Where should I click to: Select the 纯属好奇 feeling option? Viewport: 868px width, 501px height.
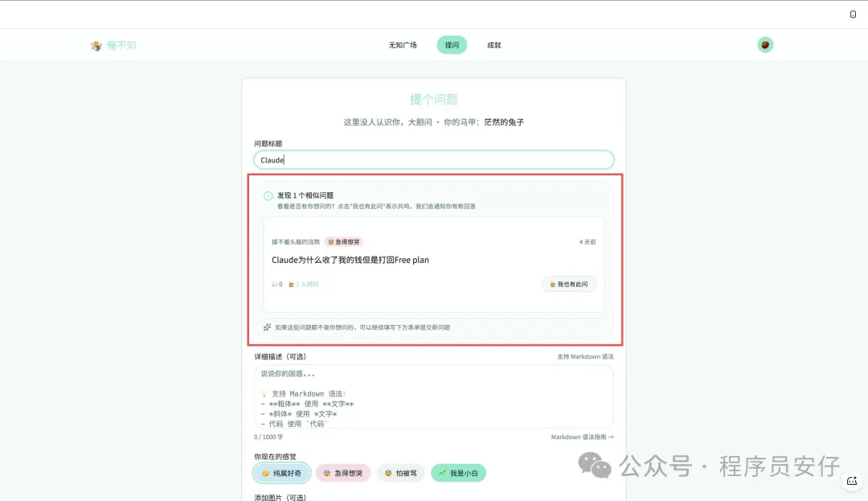(281, 473)
